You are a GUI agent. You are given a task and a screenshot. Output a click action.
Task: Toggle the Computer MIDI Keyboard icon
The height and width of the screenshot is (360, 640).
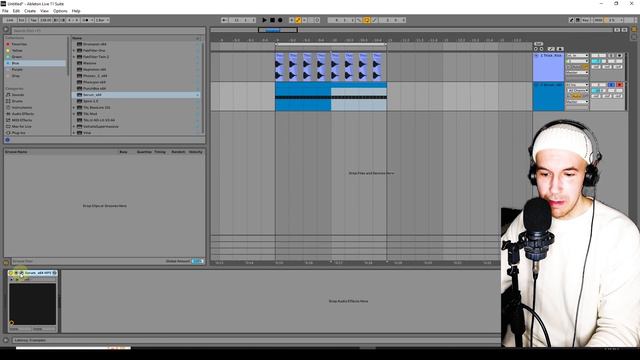click(x=578, y=20)
